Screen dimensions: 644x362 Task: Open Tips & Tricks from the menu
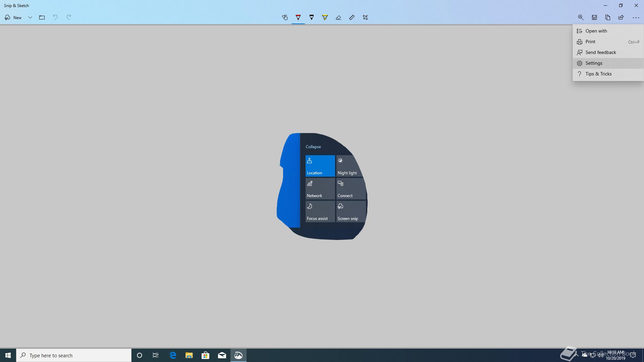608,74
